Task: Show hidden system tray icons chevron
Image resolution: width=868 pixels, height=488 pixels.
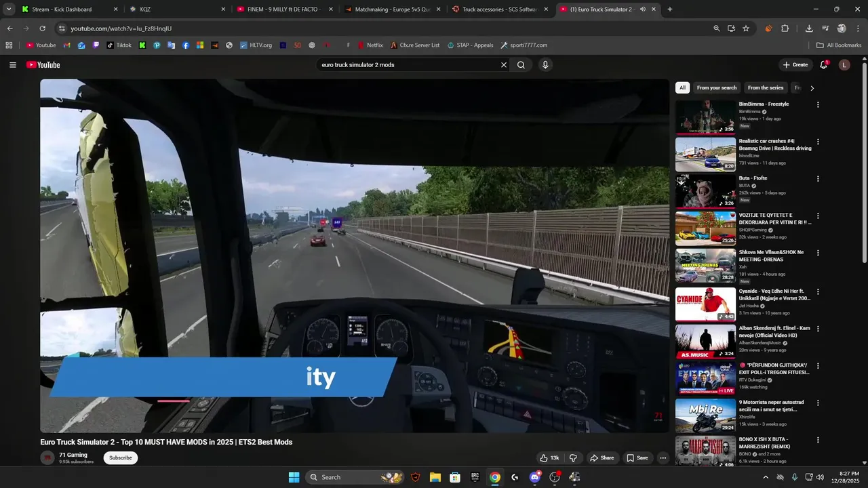Action: click(766, 477)
